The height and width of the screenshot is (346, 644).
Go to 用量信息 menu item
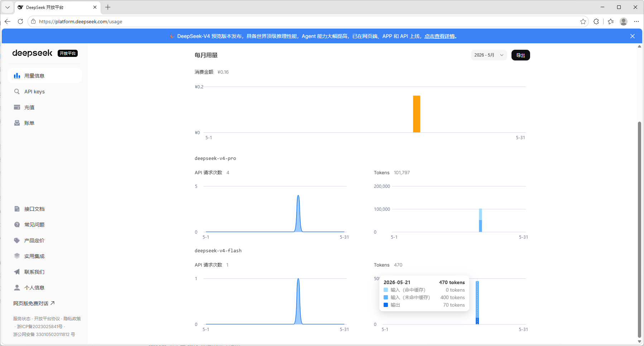pyautogui.click(x=45, y=75)
